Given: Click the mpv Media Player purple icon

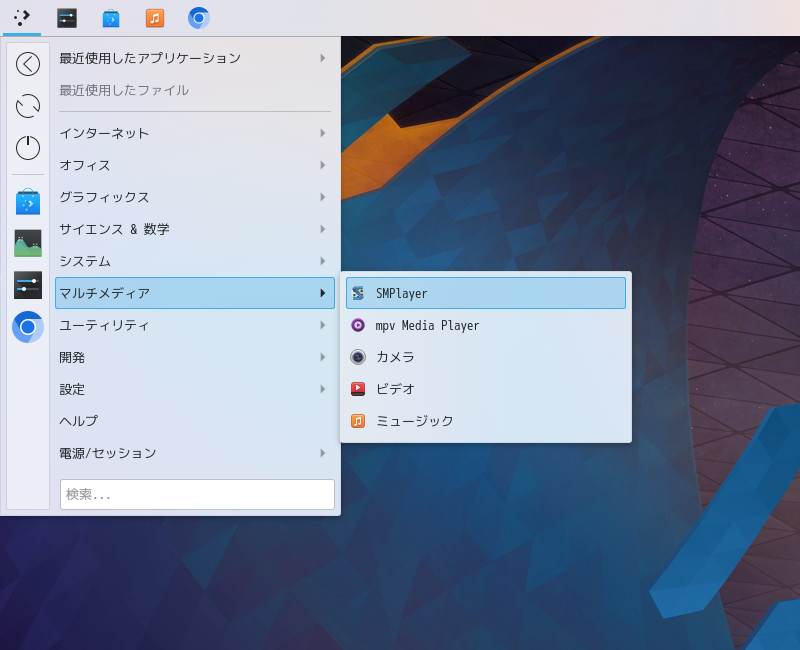Looking at the screenshot, I should [358, 325].
